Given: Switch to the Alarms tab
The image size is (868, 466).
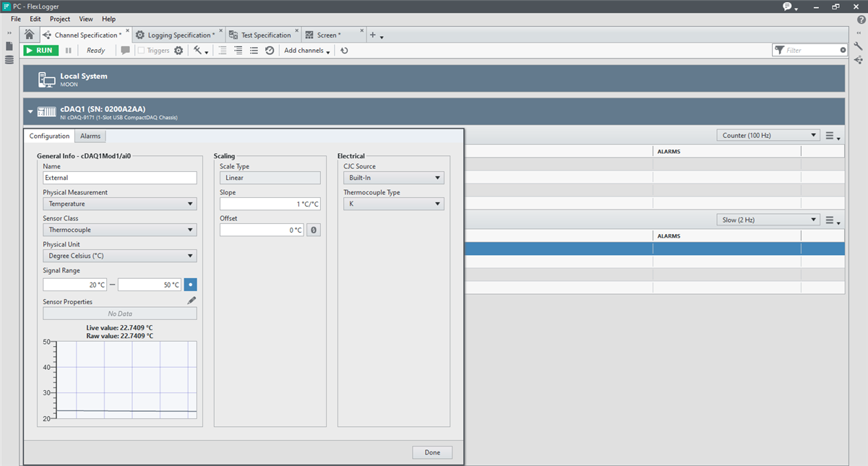Looking at the screenshot, I should pos(90,136).
